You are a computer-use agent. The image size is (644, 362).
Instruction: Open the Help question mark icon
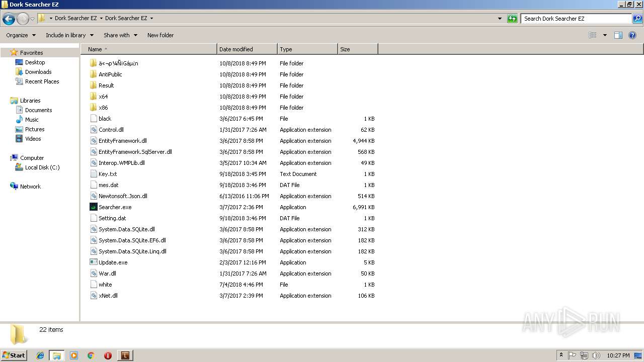(x=632, y=35)
